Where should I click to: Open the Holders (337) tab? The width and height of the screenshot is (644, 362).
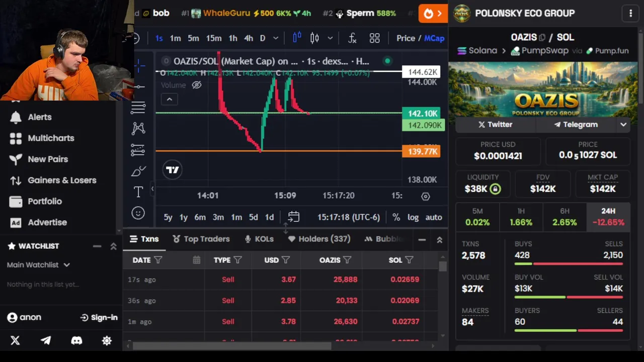pos(319,239)
